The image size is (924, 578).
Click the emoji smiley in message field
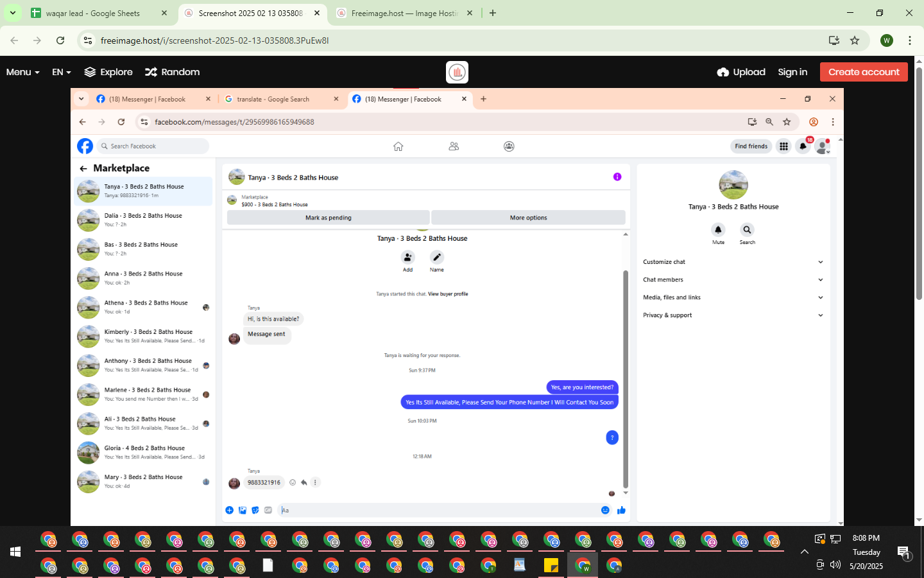[x=605, y=510]
